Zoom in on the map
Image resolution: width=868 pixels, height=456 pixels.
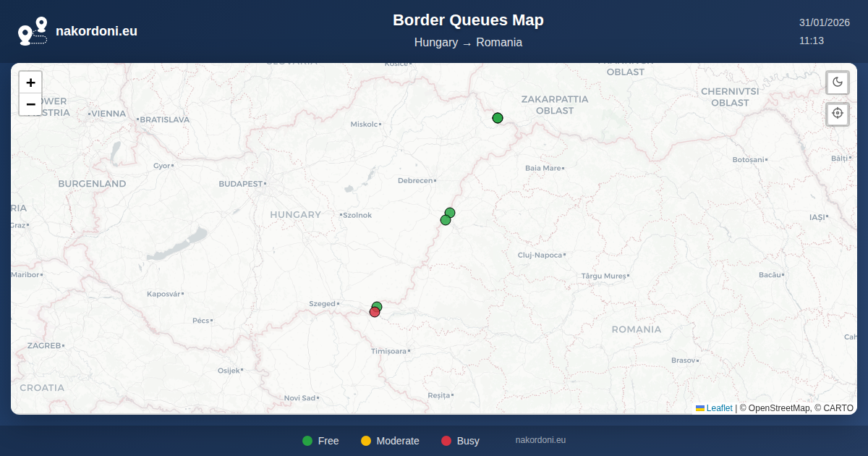[x=30, y=83]
